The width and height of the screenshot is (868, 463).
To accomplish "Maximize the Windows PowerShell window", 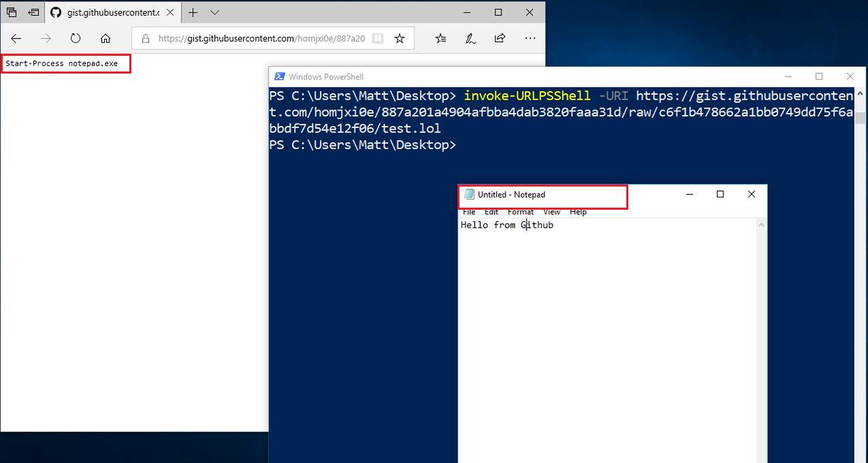I will point(819,77).
